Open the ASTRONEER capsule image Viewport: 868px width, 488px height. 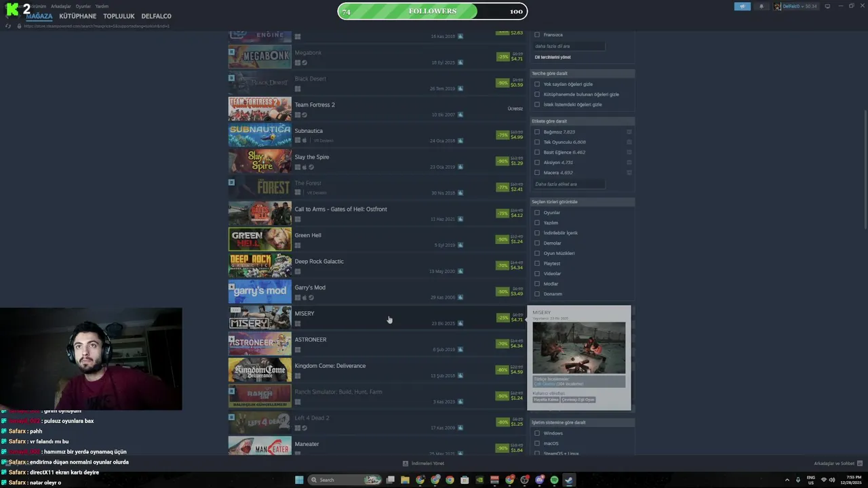pos(260,344)
